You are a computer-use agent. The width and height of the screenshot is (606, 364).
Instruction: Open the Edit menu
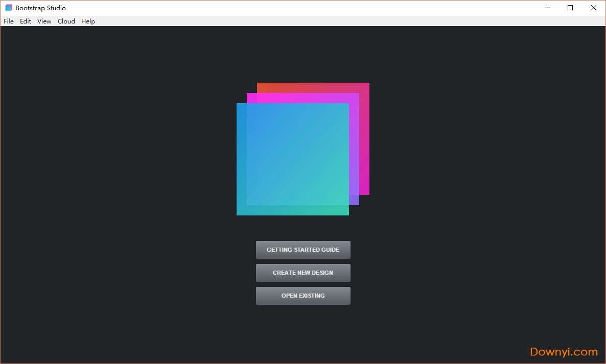(x=25, y=21)
